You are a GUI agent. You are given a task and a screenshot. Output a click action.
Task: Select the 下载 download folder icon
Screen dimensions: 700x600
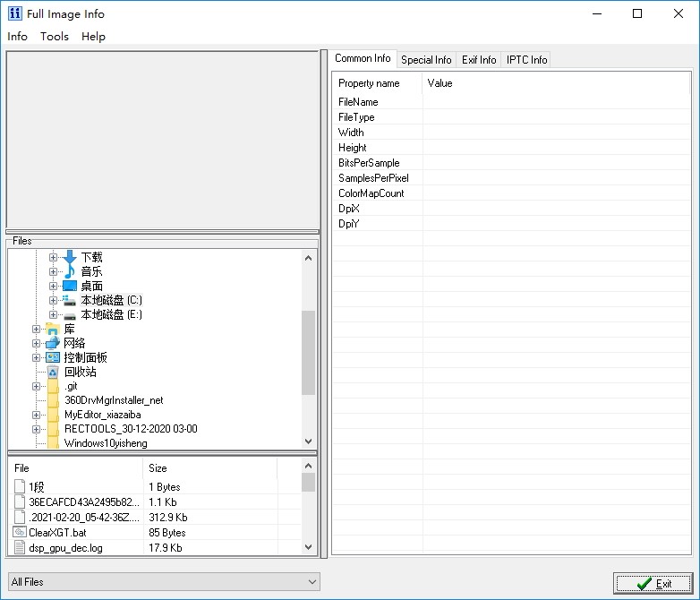(x=70, y=257)
